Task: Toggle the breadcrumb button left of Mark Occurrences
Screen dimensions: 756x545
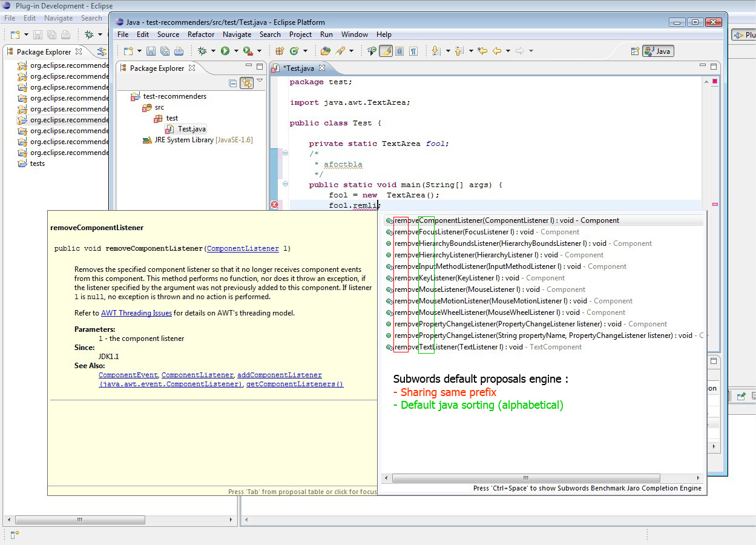Action: (x=372, y=51)
